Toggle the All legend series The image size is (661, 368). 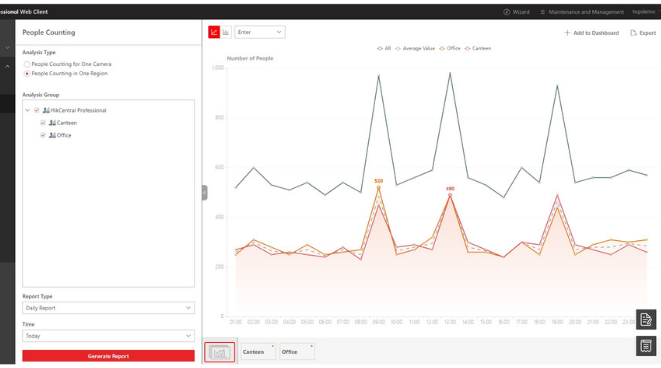point(384,48)
